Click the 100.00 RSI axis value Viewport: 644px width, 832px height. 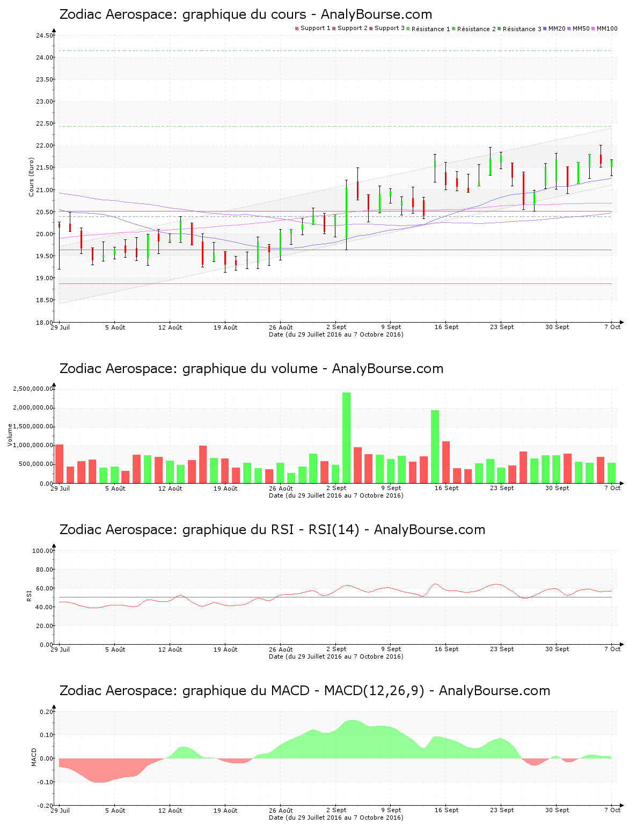pyautogui.click(x=42, y=551)
